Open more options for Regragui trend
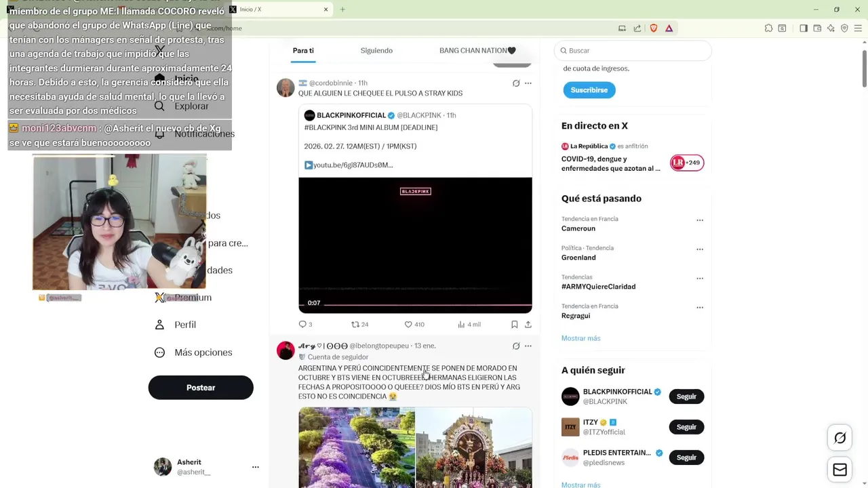The height and width of the screenshot is (488, 868). (x=700, y=308)
